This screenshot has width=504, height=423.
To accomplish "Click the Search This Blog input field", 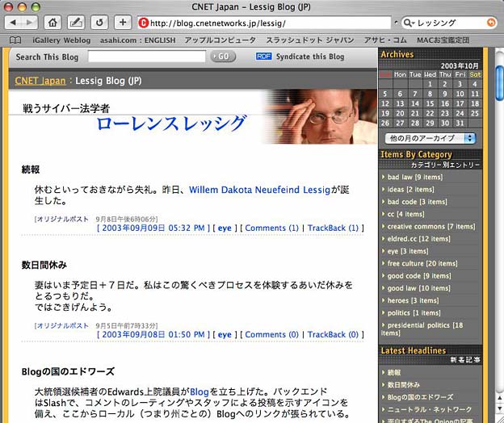I will (146, 57).
